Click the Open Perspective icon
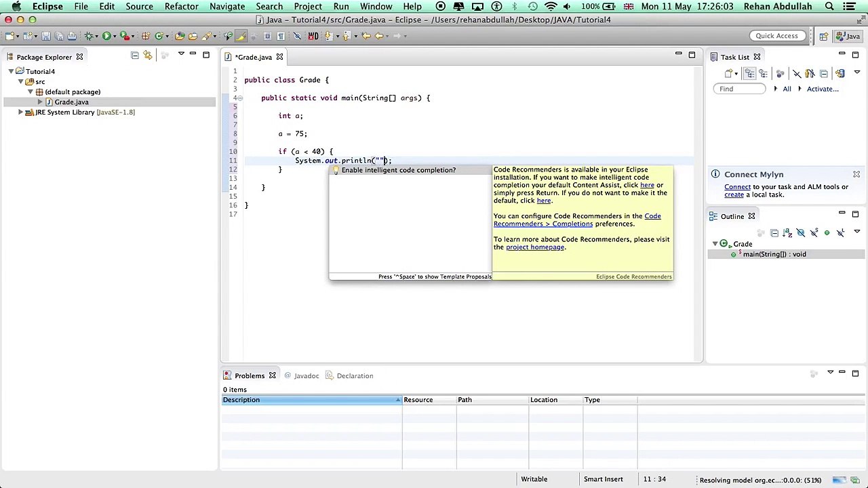 [x=823, y=36]
